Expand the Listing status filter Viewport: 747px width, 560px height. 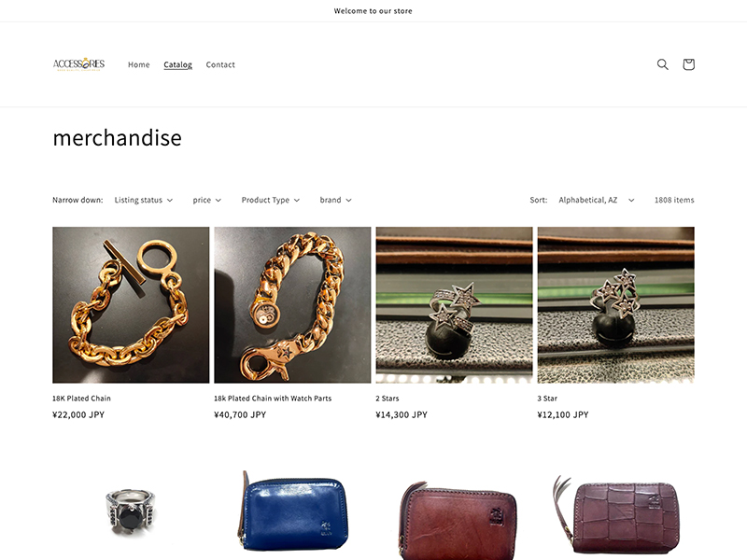144,200
